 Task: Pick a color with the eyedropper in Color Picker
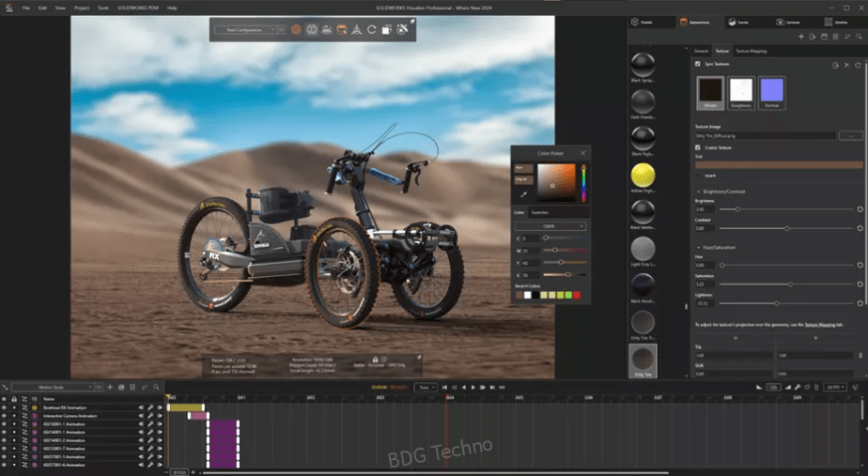pos(523,194)
